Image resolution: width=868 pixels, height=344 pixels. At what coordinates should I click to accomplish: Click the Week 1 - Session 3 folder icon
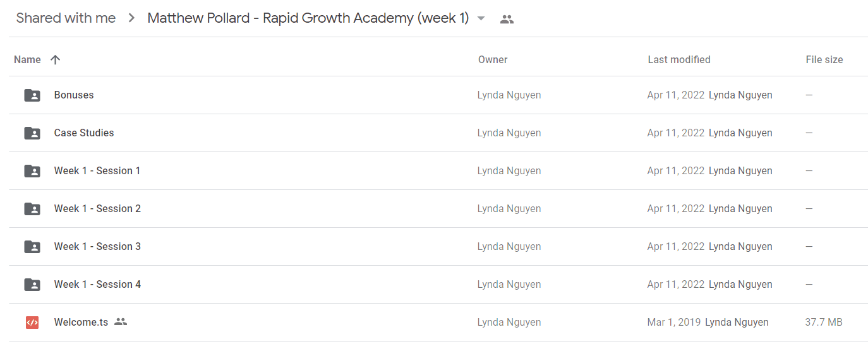click(x=32, y=247)
